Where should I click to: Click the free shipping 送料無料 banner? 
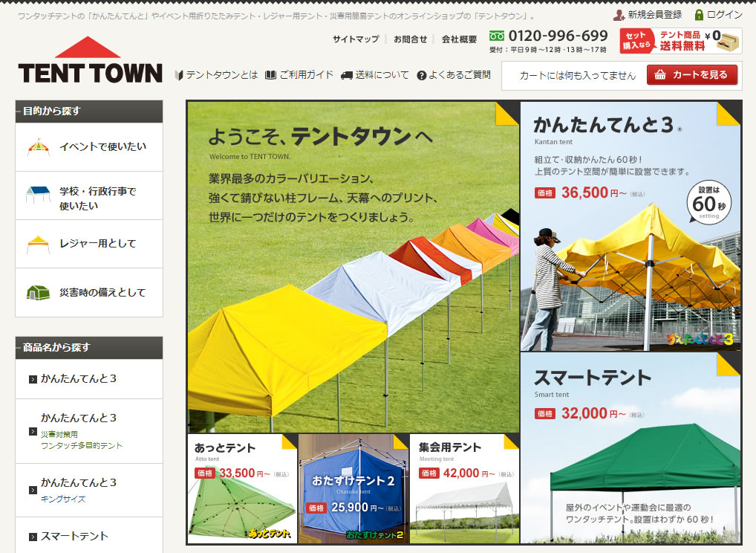[x=680, y=41]
